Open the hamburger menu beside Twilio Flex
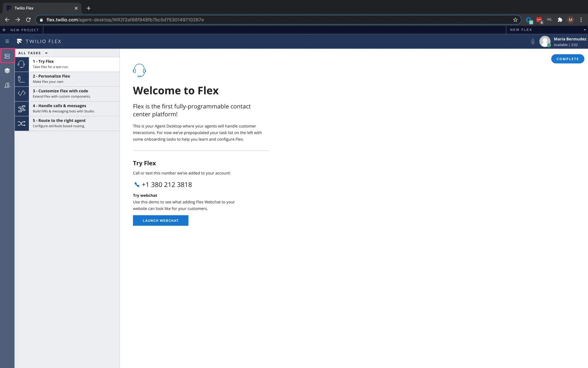This screenshot has width=588, height=368. (x=7, y=41)
